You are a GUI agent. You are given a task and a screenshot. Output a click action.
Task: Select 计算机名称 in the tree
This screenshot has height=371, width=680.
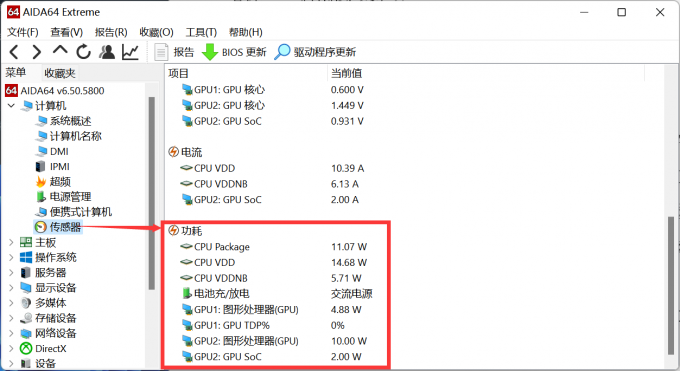pos(75,136)
